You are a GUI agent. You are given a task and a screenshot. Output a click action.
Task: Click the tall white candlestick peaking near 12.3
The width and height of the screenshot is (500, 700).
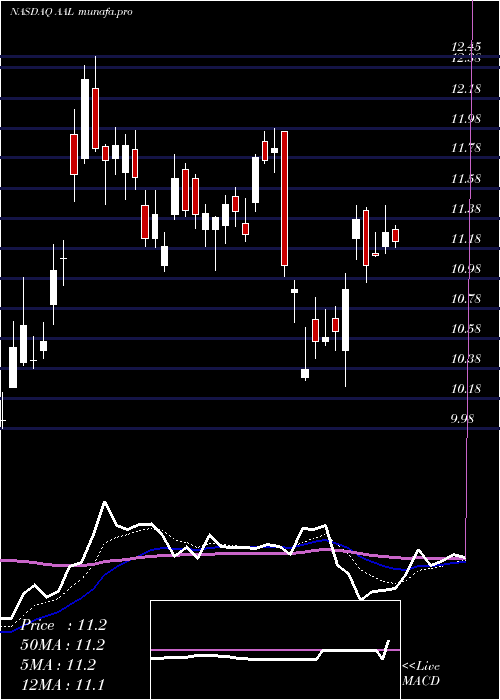[x=84, y=118]
